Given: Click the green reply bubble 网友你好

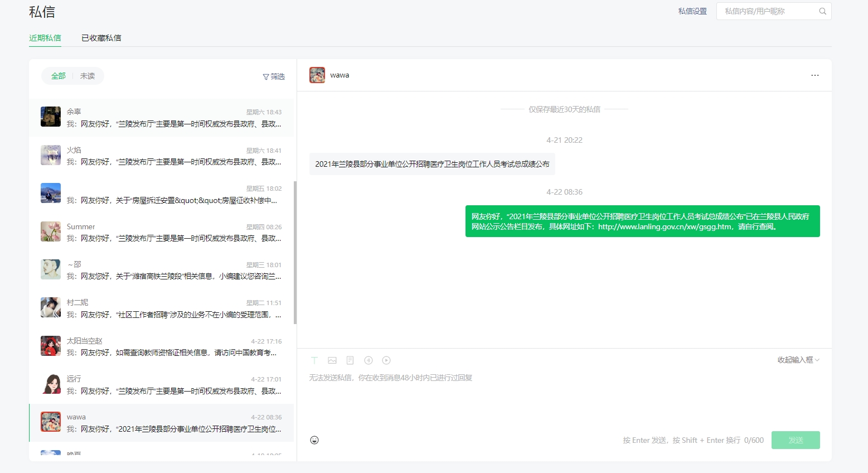Looking at the screenshot, I should (x=642, y=221).
